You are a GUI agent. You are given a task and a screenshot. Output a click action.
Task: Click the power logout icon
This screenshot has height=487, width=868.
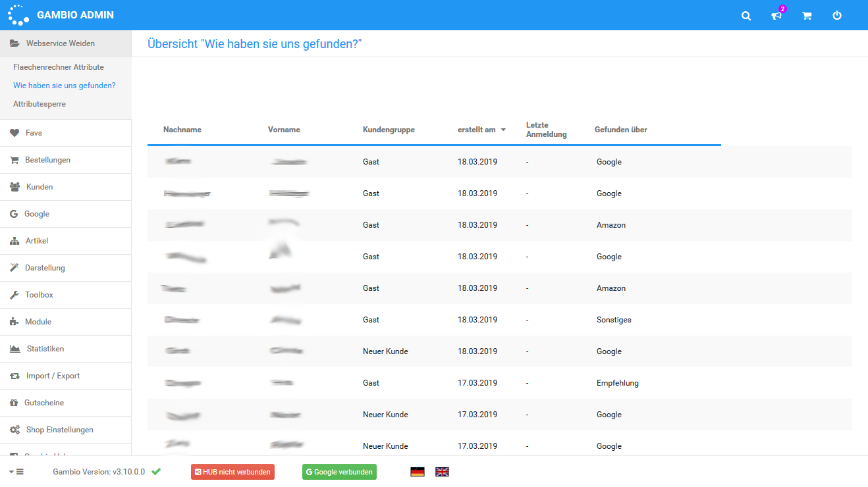coord(837,16)
